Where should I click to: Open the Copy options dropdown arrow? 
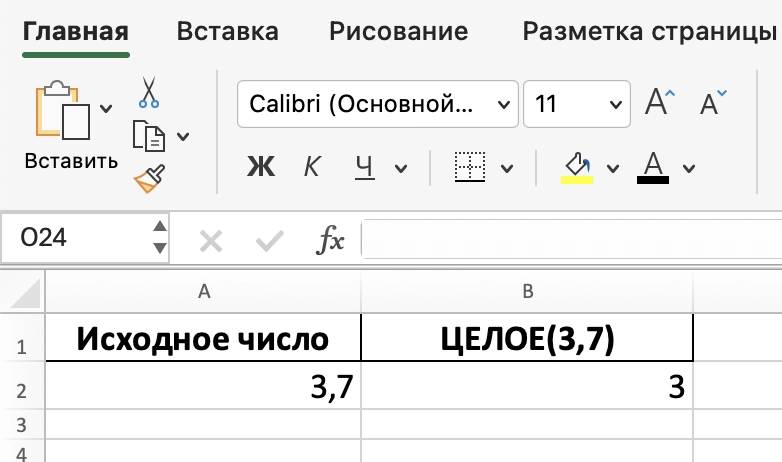[183, 136]
